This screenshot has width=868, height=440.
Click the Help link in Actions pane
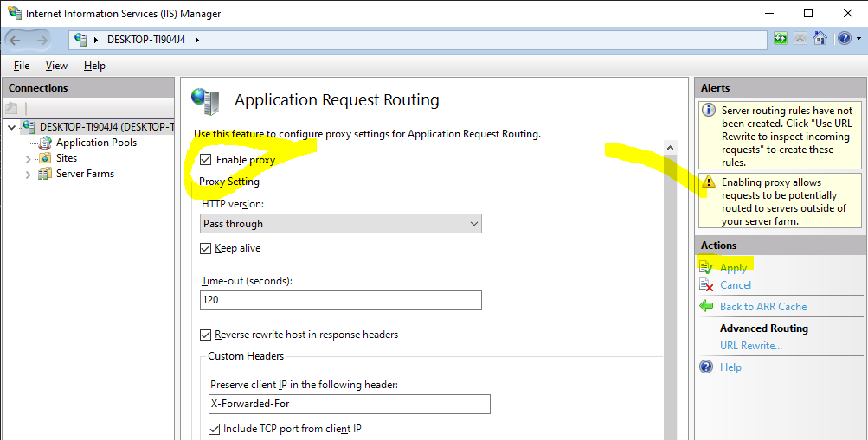coord(730,367)
